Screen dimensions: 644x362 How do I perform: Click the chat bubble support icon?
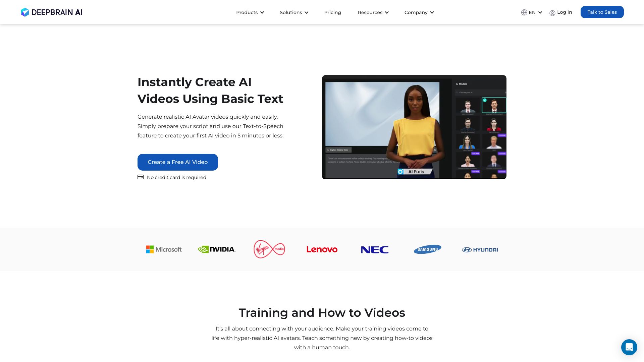point(629,347)
